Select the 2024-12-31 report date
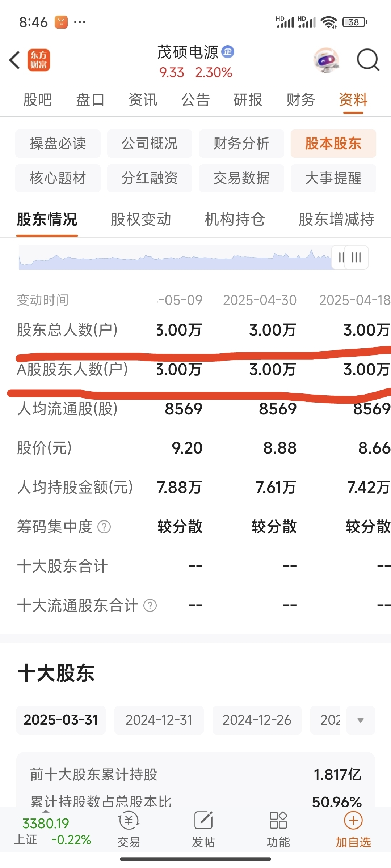 point(159,720)
